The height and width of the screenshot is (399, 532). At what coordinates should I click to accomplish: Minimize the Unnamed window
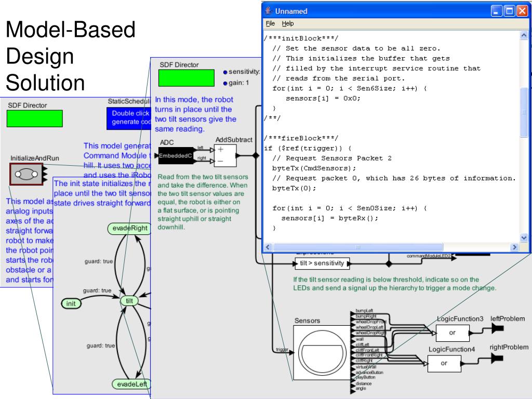[497, 11]
